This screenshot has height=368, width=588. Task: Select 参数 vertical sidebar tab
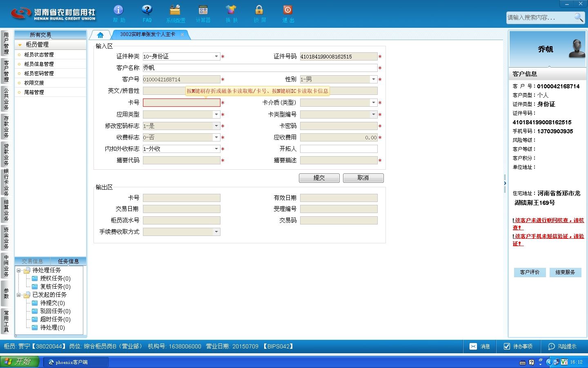click(x=6, y=293)
